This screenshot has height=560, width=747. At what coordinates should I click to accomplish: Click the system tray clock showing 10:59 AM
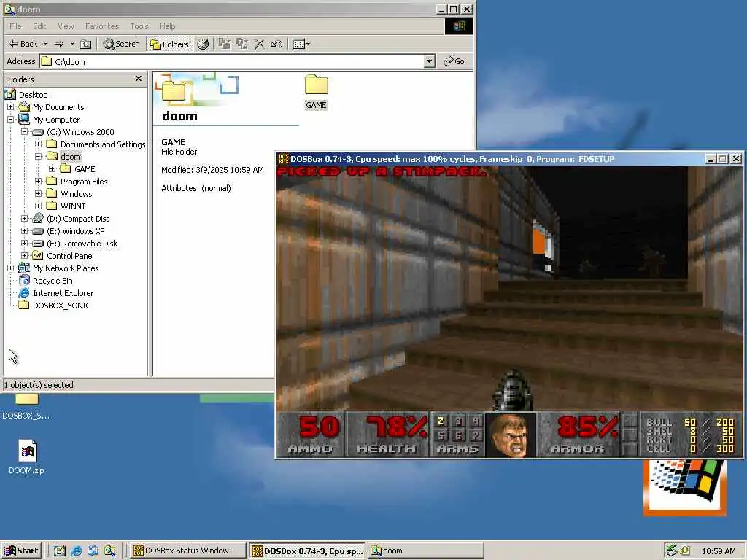(719, 551)
